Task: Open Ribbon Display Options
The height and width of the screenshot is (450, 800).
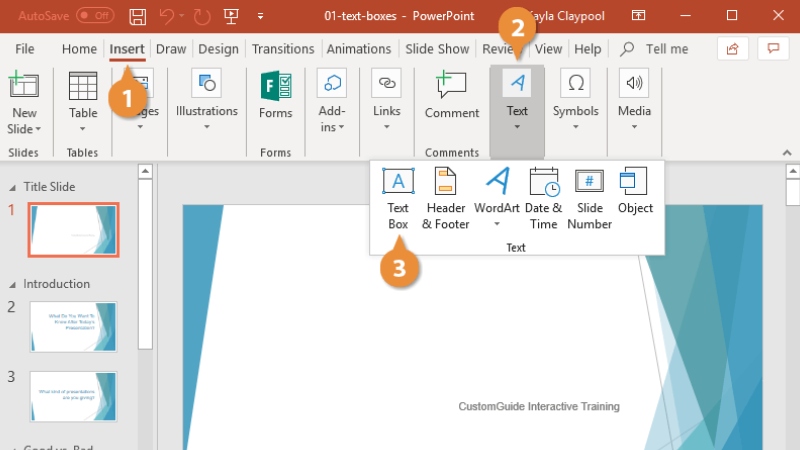Action: pyautogui.click(x=638, y=16)
